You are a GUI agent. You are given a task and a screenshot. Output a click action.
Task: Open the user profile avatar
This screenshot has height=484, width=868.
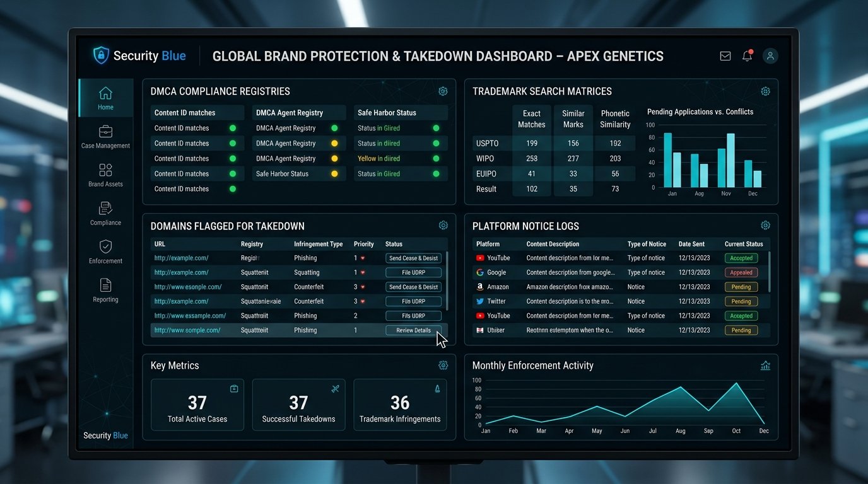click(x=770, y=56)
